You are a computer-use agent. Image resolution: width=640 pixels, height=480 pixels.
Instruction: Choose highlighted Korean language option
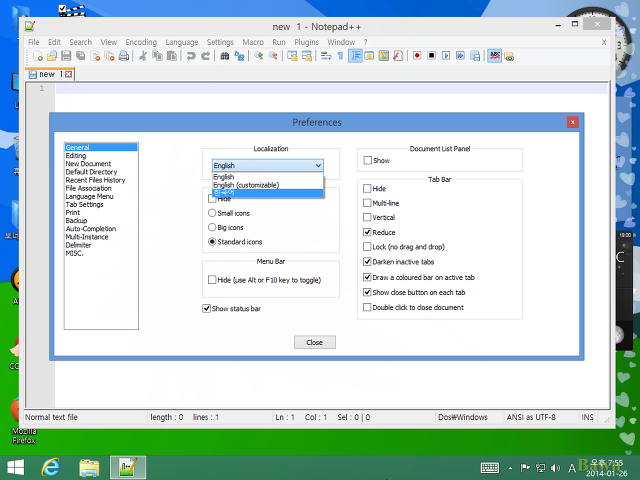coord(268,193)
